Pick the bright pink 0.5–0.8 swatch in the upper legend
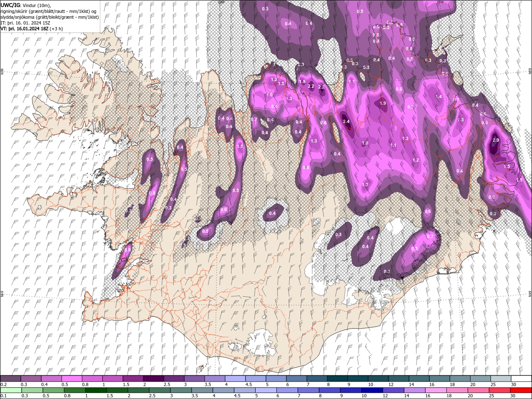This screenshot has width=532, height=399. tap(71, 379)
